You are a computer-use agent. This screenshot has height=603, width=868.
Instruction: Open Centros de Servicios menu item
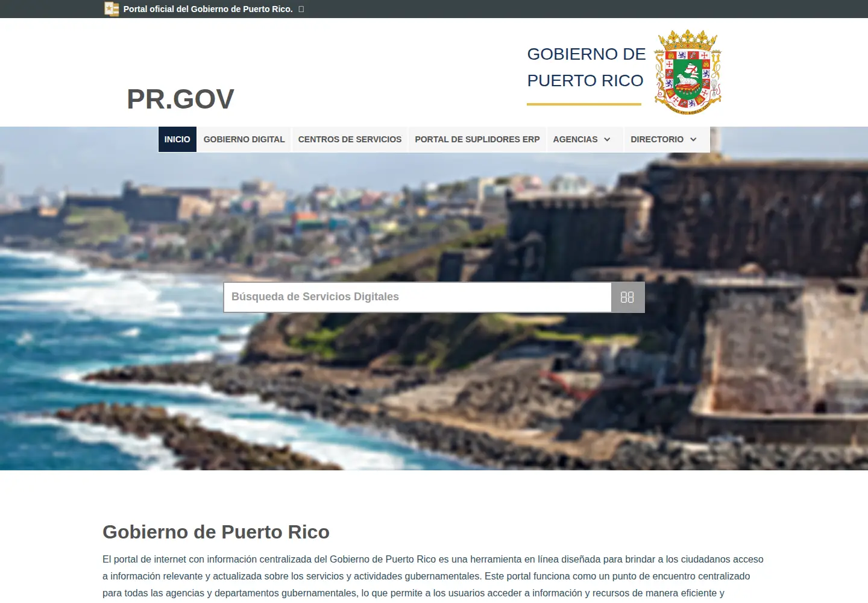350,139
